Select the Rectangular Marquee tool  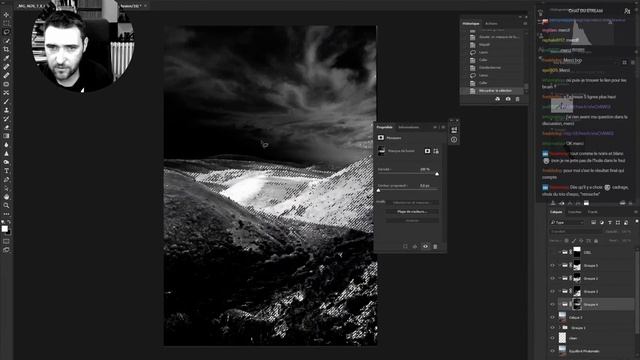[x=6, y=23]
